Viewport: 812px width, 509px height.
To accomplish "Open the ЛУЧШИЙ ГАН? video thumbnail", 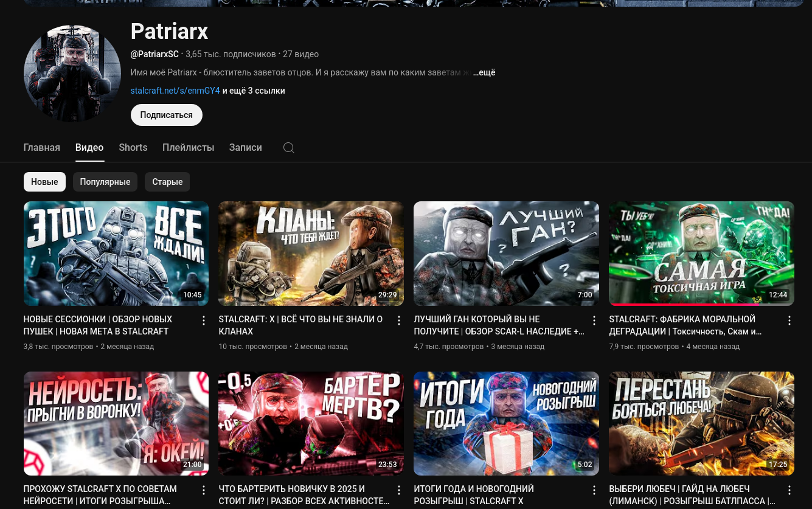I will [506, 254].
